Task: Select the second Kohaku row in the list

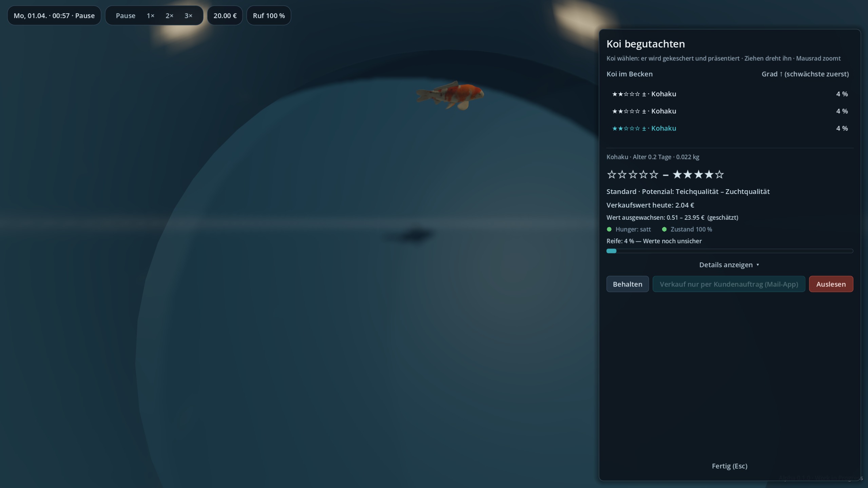Action: [x=730, y=111]
